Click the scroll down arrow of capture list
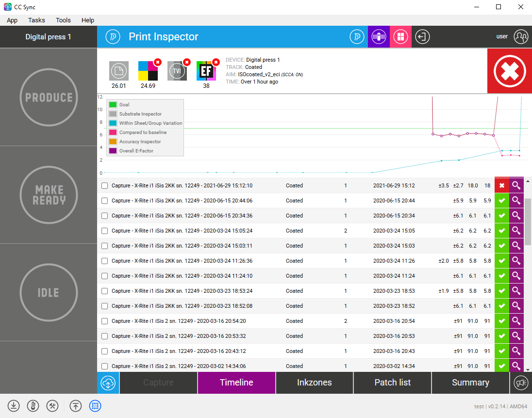Screen dimensions: 532x418 point(528,369)
